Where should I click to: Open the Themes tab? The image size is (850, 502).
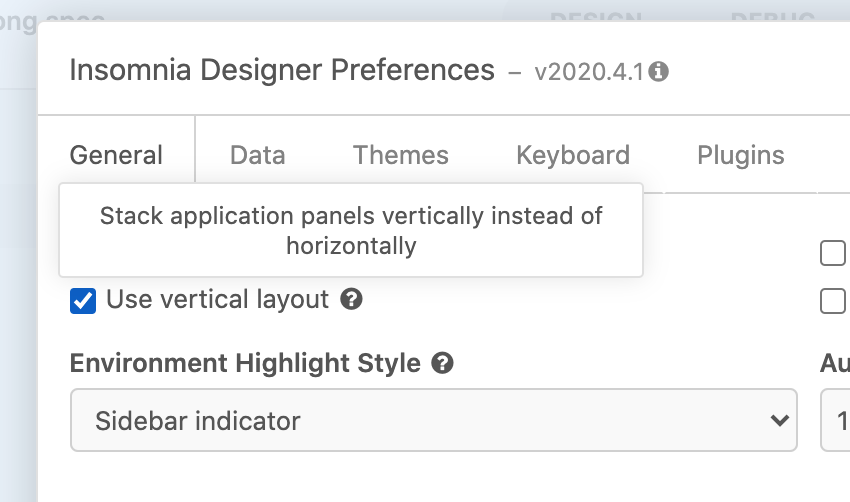coord(400,155)
